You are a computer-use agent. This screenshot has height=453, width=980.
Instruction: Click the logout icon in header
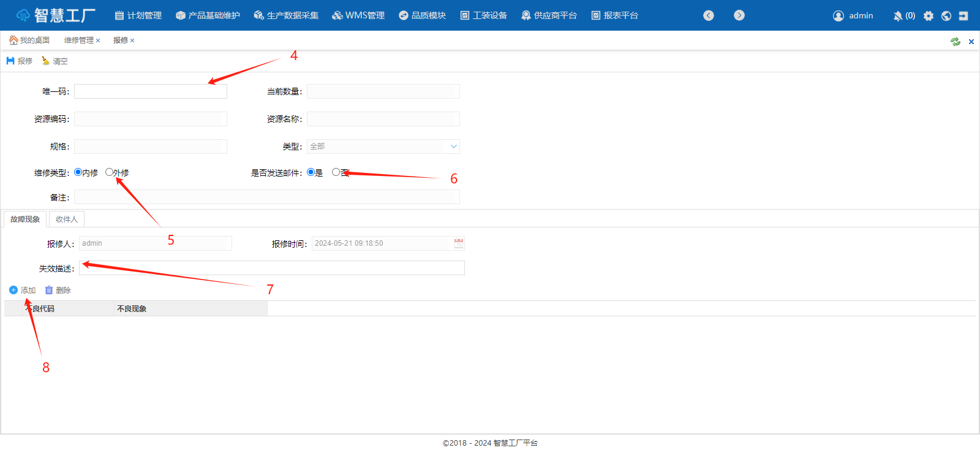(x=963, y=16)
